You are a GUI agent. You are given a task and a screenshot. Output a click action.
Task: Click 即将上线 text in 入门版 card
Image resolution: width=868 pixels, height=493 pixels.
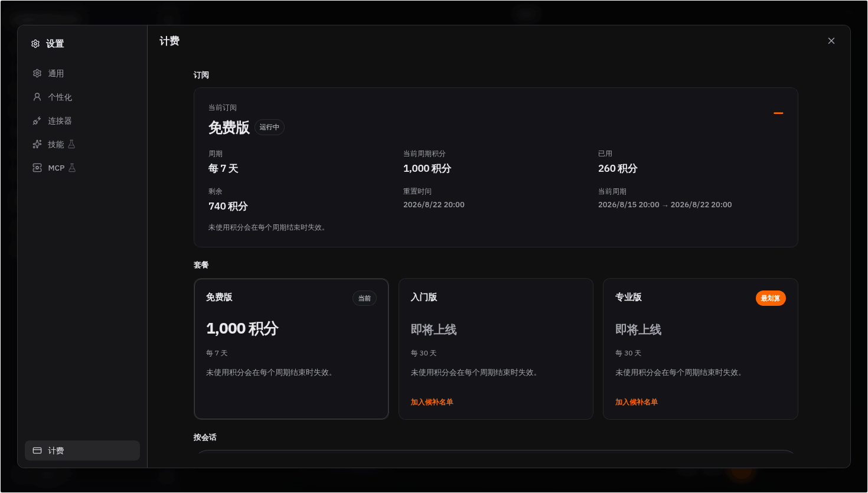[x=433, y=329]
